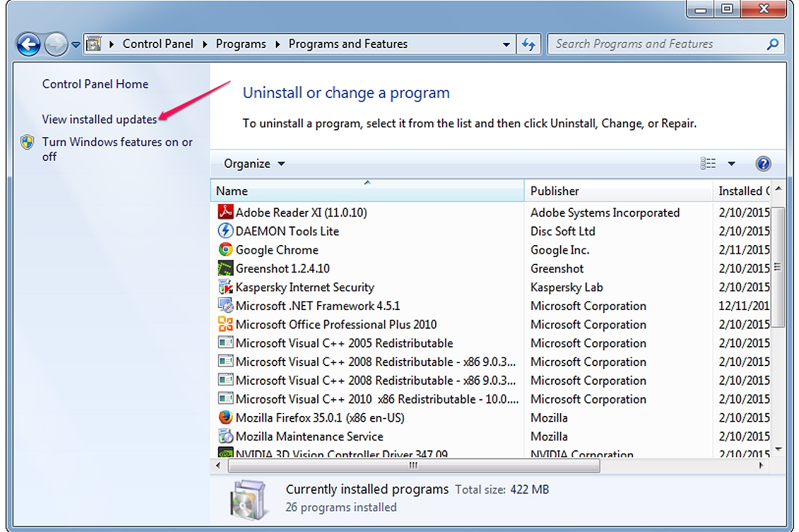Click the Visual C++ 2010 x86 Redistributable icon
This screenshot has width=799, height=532.
(225, 399)
